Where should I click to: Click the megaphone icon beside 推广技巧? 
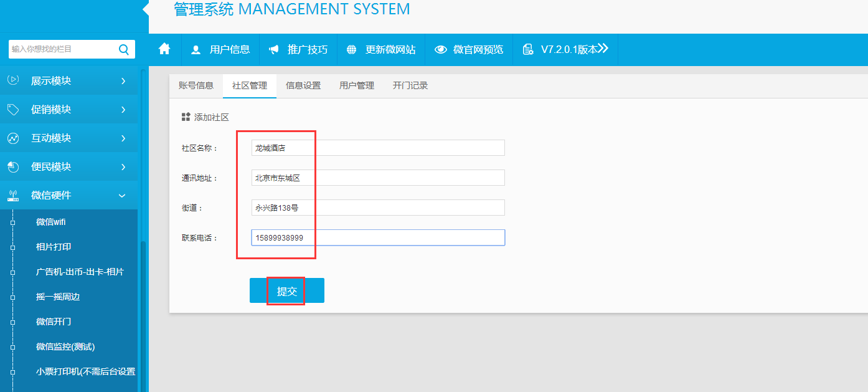point(273,49)
